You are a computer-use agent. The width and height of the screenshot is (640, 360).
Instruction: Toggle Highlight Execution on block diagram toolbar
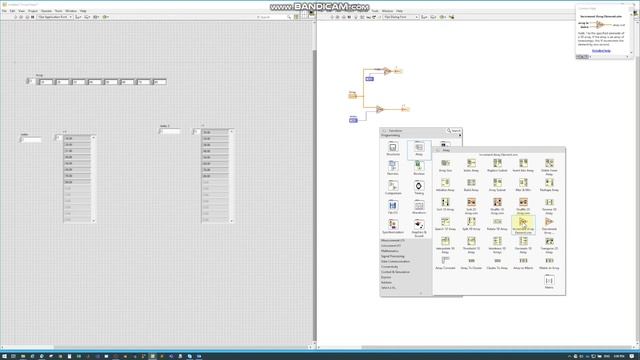(x=356, y=17)
